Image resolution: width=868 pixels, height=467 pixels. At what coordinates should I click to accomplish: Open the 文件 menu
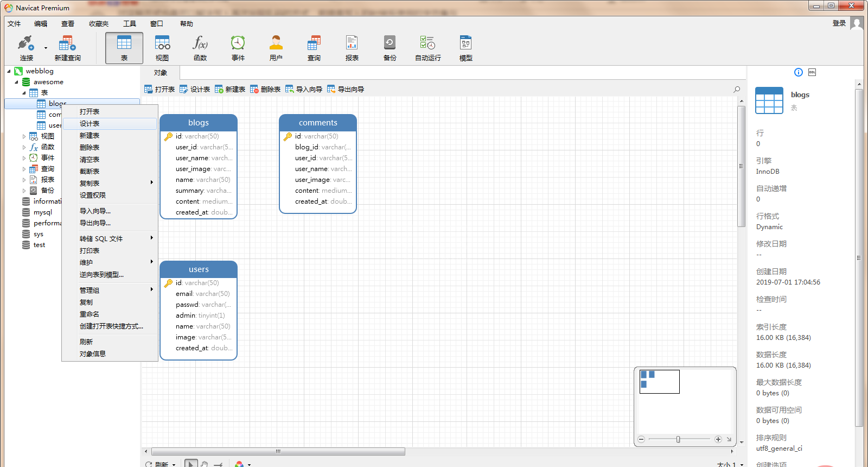coord(14,24)
